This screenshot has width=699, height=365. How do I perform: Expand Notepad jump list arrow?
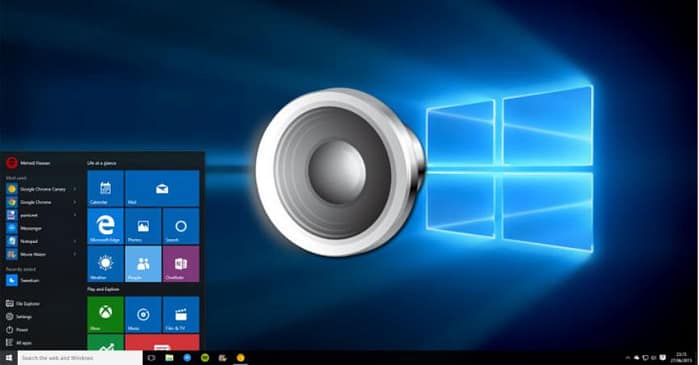(x=75, y=241)
